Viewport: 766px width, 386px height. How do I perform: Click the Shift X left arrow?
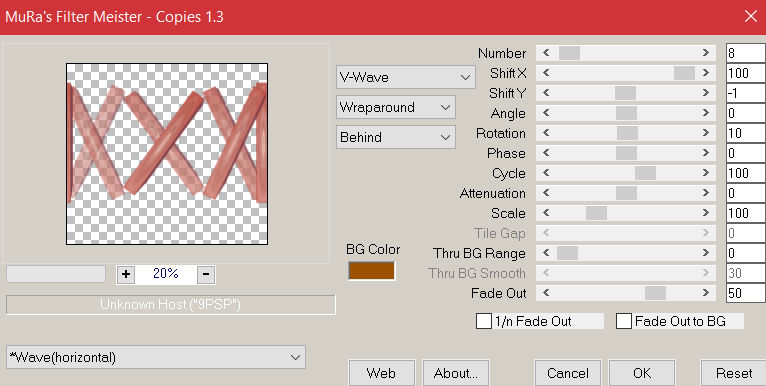click(x=546, y=73)
